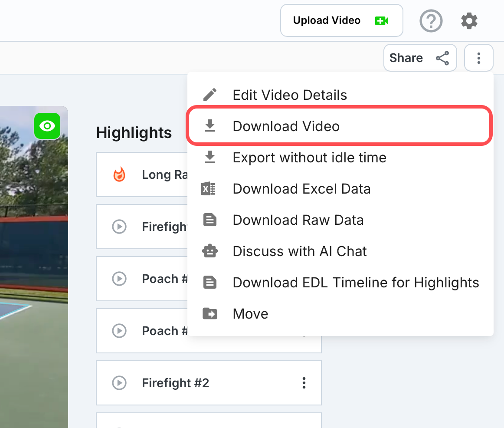
Task: Click the Share button
Action: 420,58
